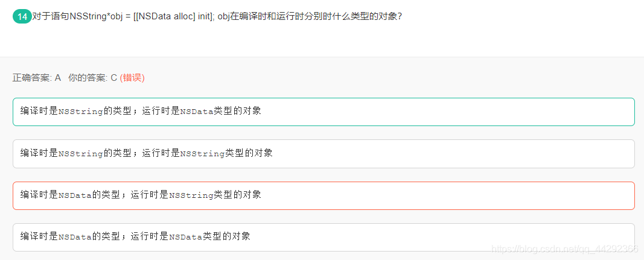Select option: compile NSString, runtime NSData
The height and width of the screenshot is (260, 644).
point(324,112)
